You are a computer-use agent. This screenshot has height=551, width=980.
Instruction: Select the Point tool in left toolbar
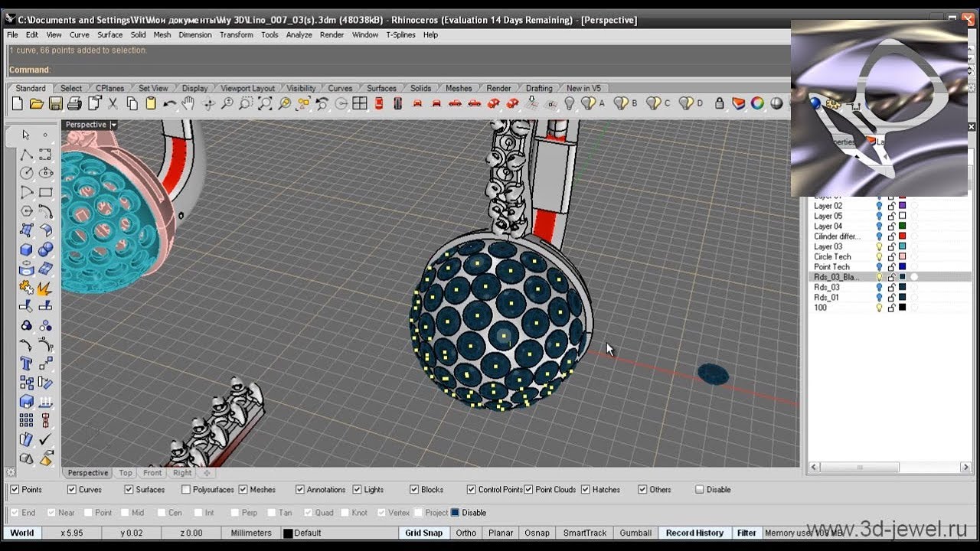[x=45, y=135]
